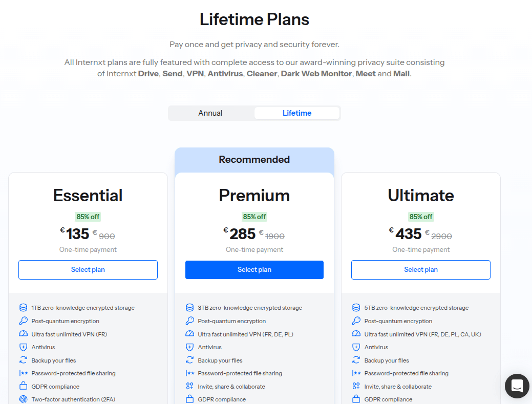Screen dimensions: 532x404
Task: Click the Backup your files sync icon
Action: [23, 360]
